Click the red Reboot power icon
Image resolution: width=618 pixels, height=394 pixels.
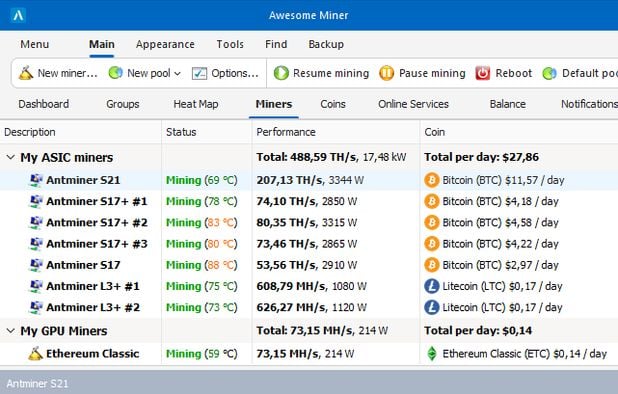coord(482,73)
